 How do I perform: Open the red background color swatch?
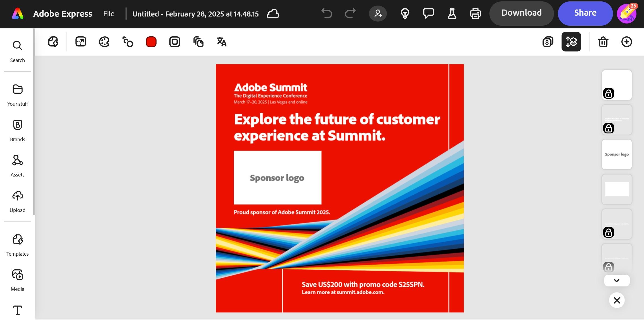[151, 42]
